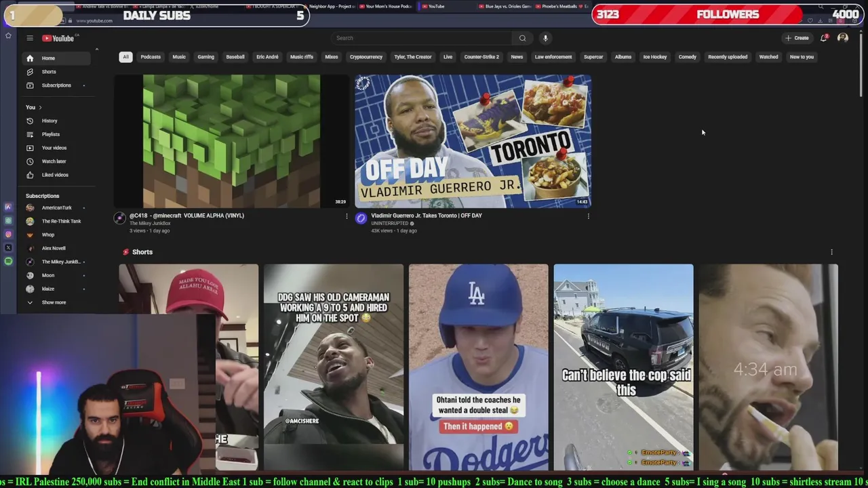Open the klaize subscription channel

click(57, 289)
